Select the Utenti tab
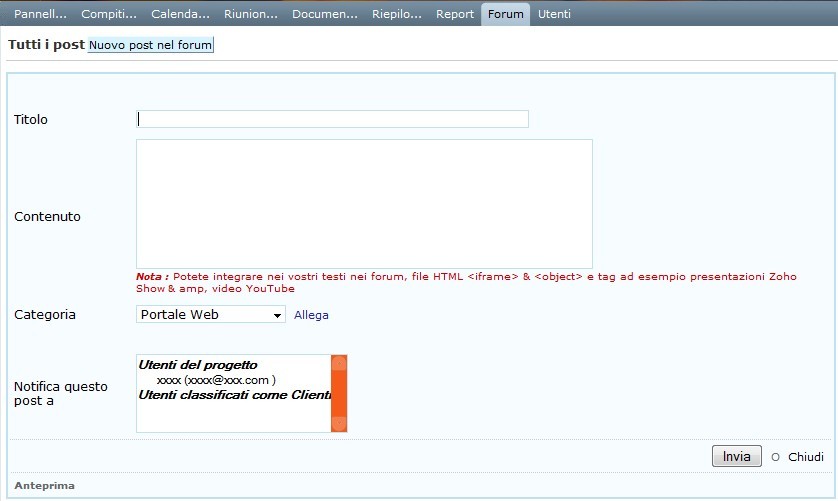Screen dimensions: 838x501 click(554, 15)
